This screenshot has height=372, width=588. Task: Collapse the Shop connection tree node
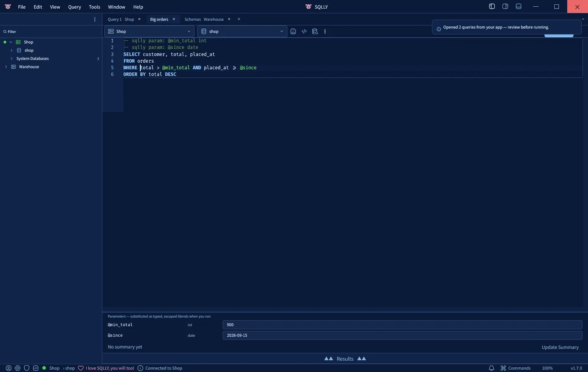[x=11, y=42]
